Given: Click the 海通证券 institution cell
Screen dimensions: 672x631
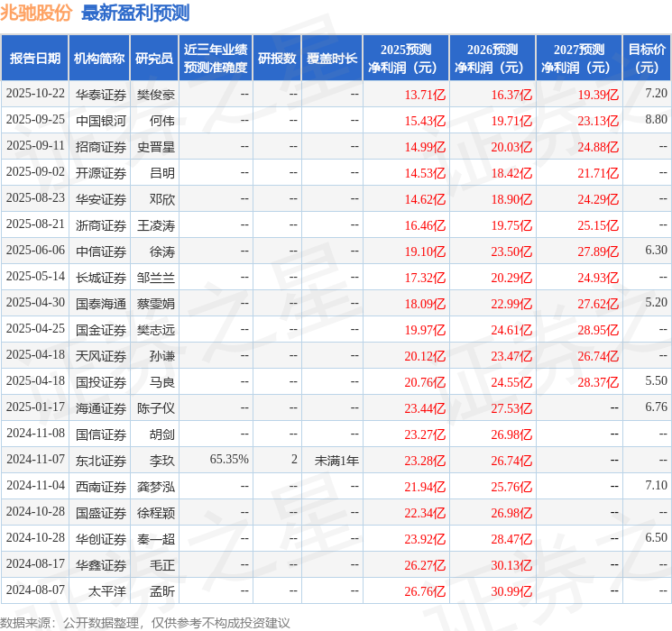Looking at the screenshot, I should (x=101, y=408).
